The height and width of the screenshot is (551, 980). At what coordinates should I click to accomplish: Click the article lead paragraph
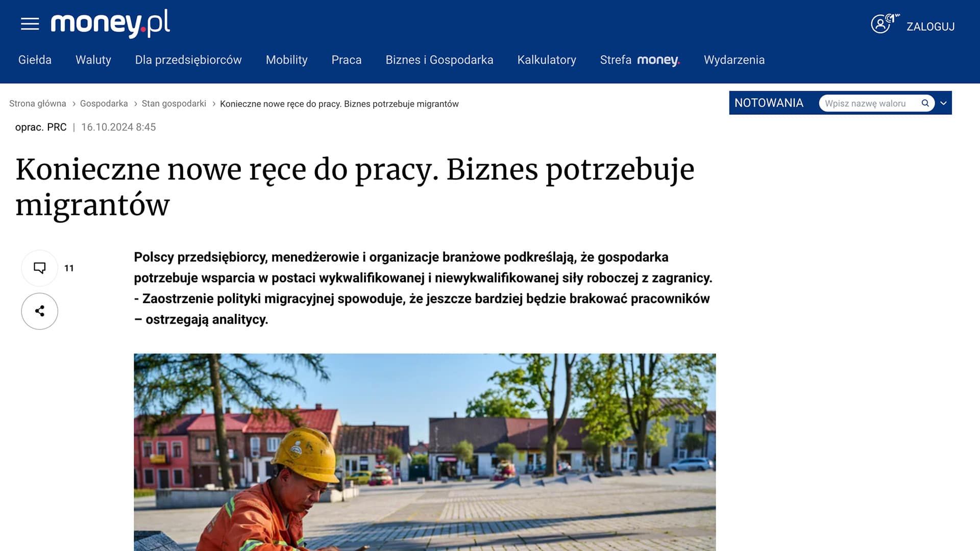pos(423,288)
